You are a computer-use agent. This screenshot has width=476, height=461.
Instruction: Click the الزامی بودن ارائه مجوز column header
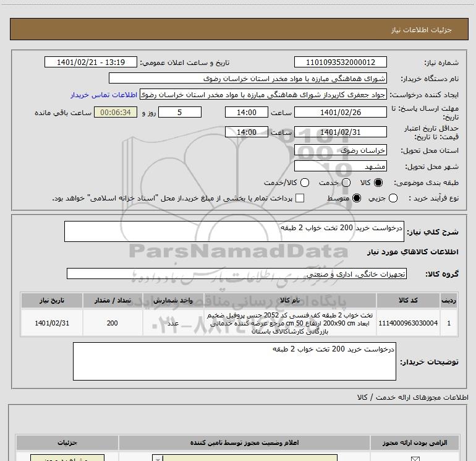(415, 442)
